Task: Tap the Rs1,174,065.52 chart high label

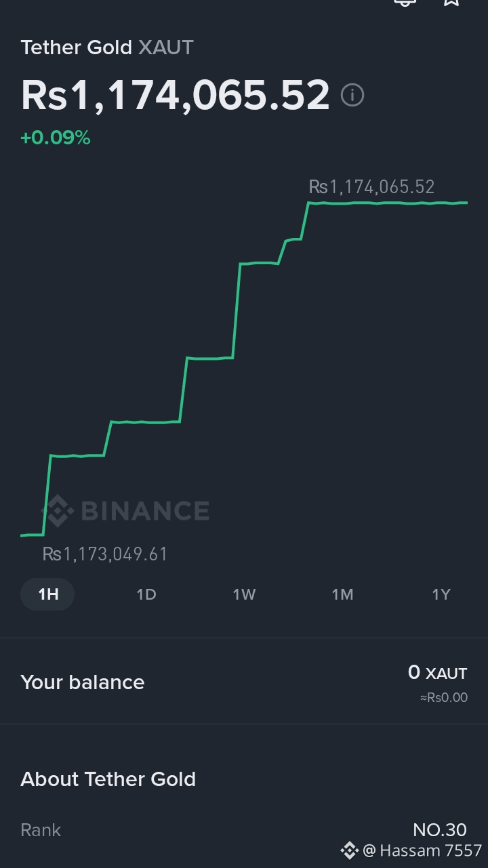Action: [371, 187]
